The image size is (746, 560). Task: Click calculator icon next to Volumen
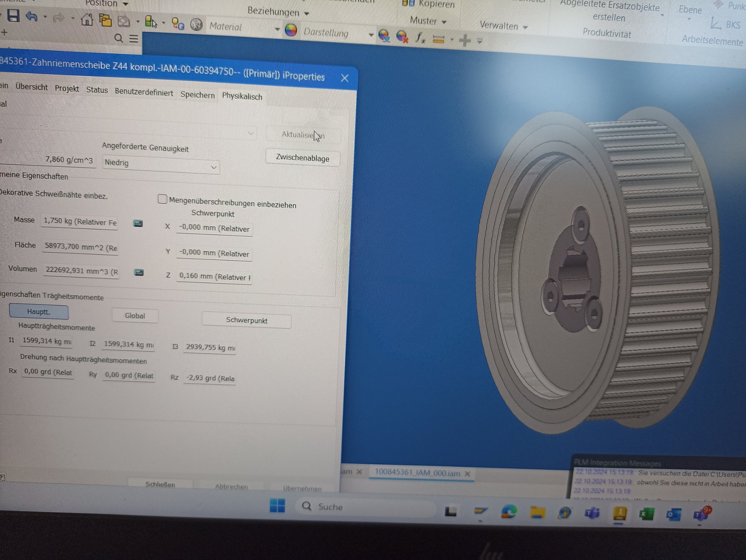[139, 272]
